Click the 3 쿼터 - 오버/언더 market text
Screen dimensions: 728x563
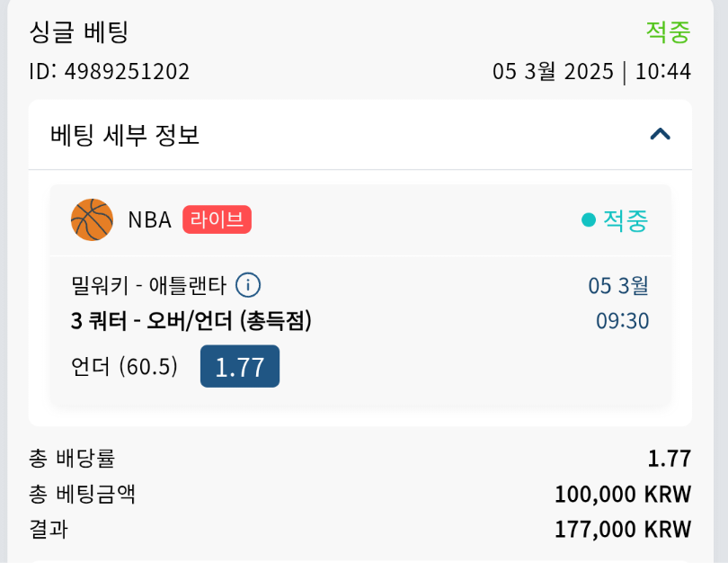click(191, 321)
